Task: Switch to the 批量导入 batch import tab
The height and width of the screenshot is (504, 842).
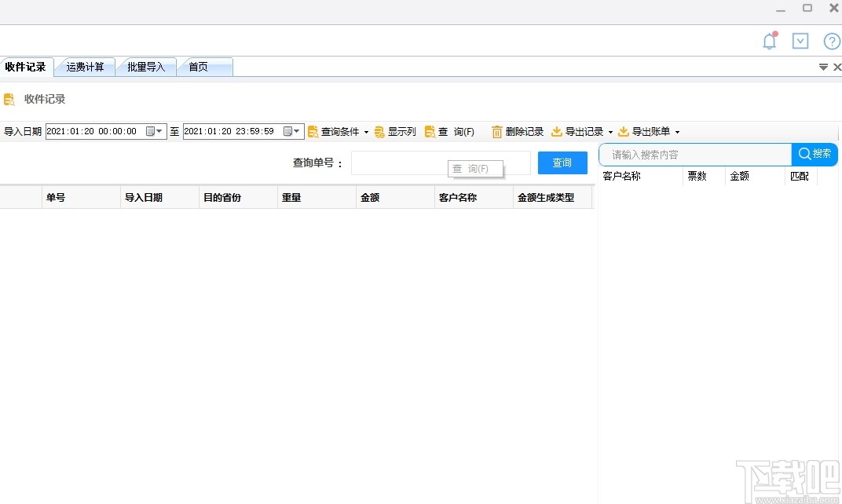Action: click(145, 67)
